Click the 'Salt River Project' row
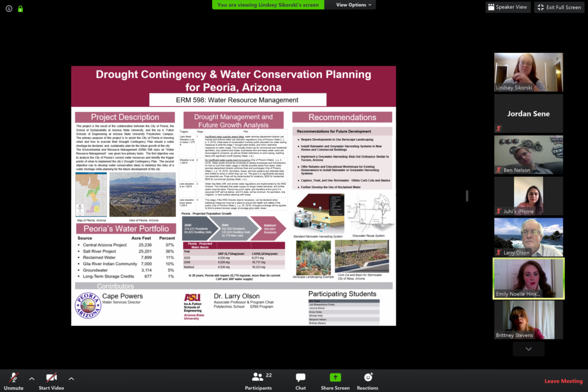588x392 pixels. [126, 251]
